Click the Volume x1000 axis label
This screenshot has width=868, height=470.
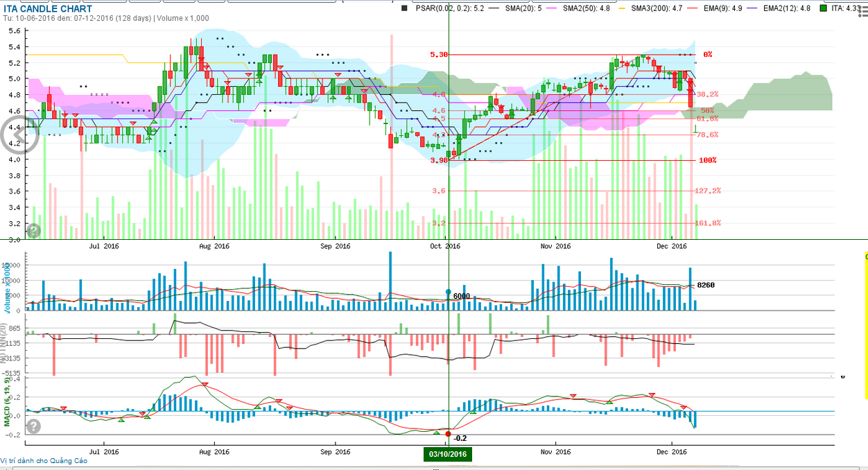(x=8, y=286)
